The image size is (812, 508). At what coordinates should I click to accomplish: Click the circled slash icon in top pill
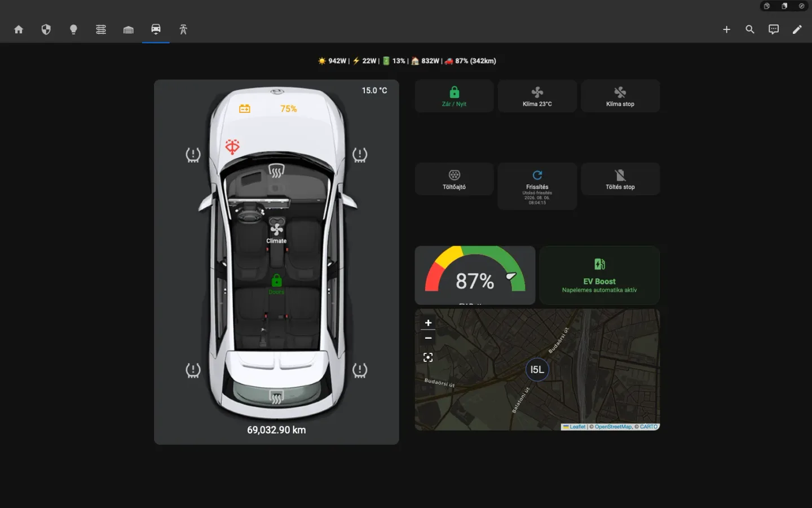tap(801, 6)
